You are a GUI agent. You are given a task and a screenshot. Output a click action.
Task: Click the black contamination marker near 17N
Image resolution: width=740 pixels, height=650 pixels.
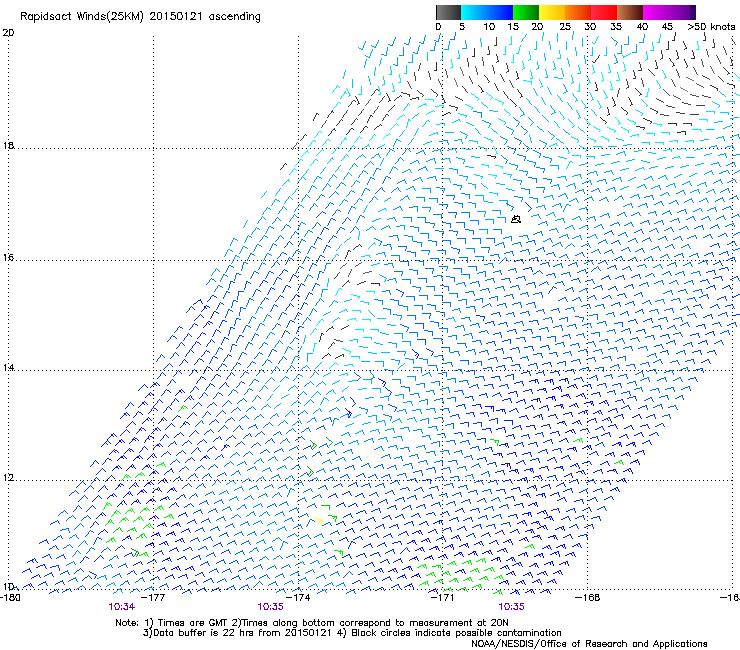(x=516, y=219)
